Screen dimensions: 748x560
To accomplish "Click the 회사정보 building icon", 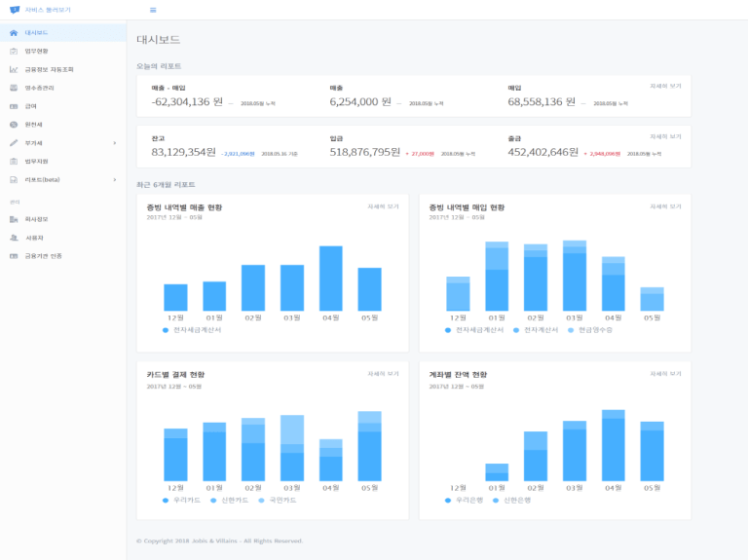I will 14,219.
